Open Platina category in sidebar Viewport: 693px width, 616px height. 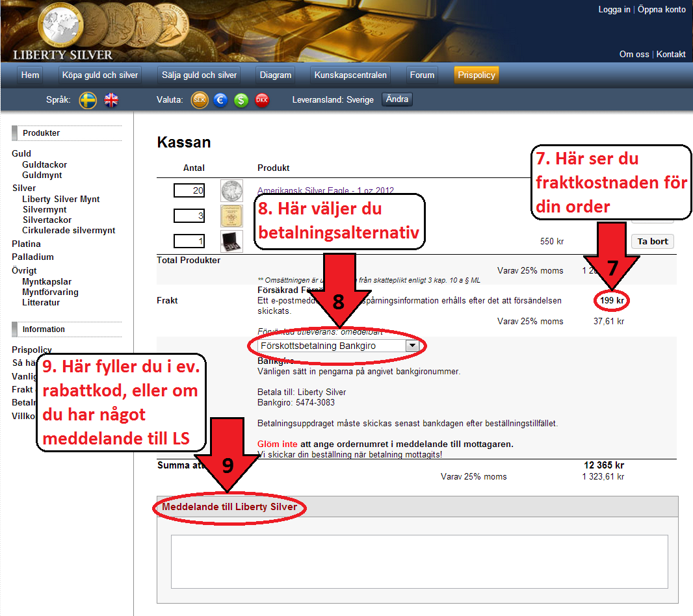click(26, 244)
